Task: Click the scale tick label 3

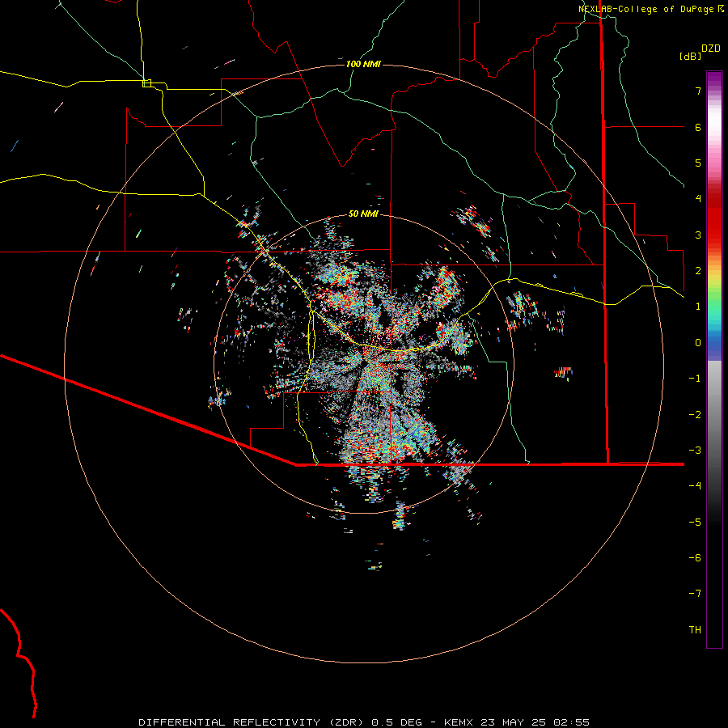Action: 698,235
